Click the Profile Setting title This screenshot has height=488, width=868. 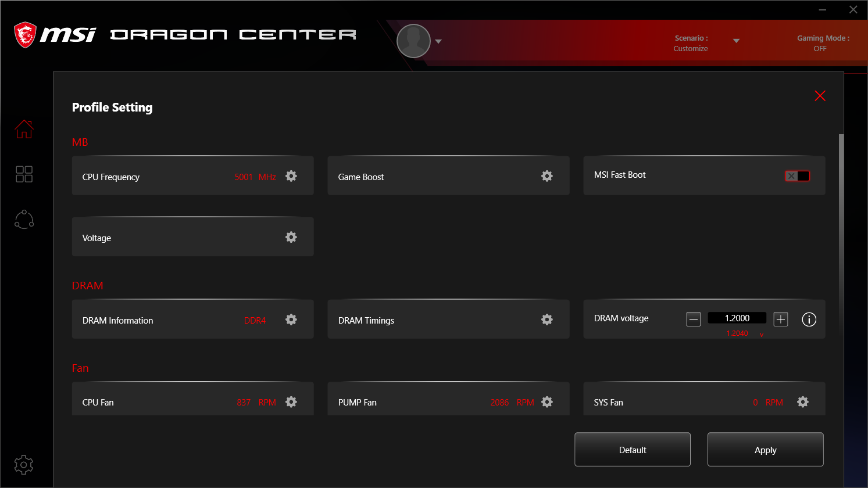(112, 107)
